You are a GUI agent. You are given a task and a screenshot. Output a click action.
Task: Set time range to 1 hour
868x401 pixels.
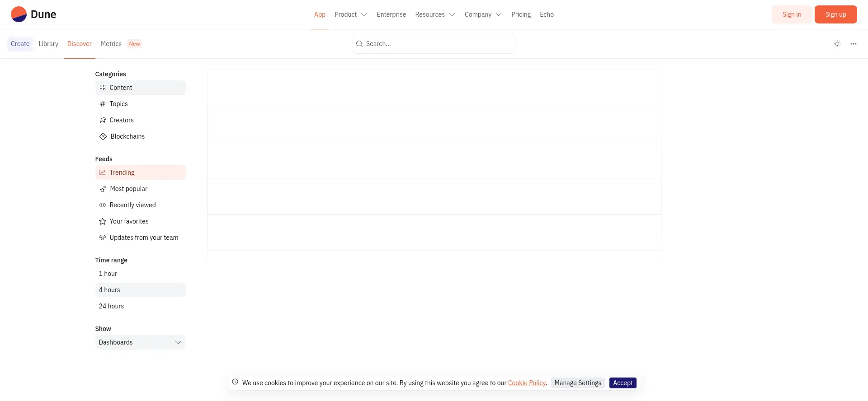pyautogui.click(x=108, y=274)
